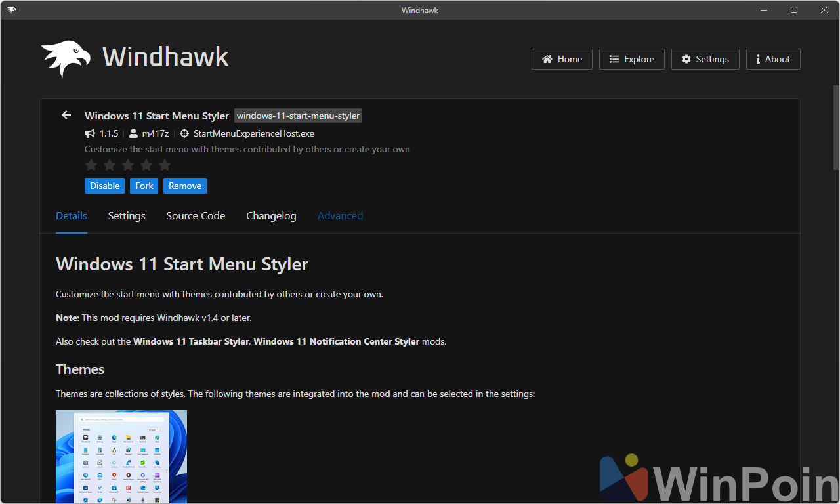
Task: Click the small Windhawk icon in the title bar
Action: coord(12,10)
